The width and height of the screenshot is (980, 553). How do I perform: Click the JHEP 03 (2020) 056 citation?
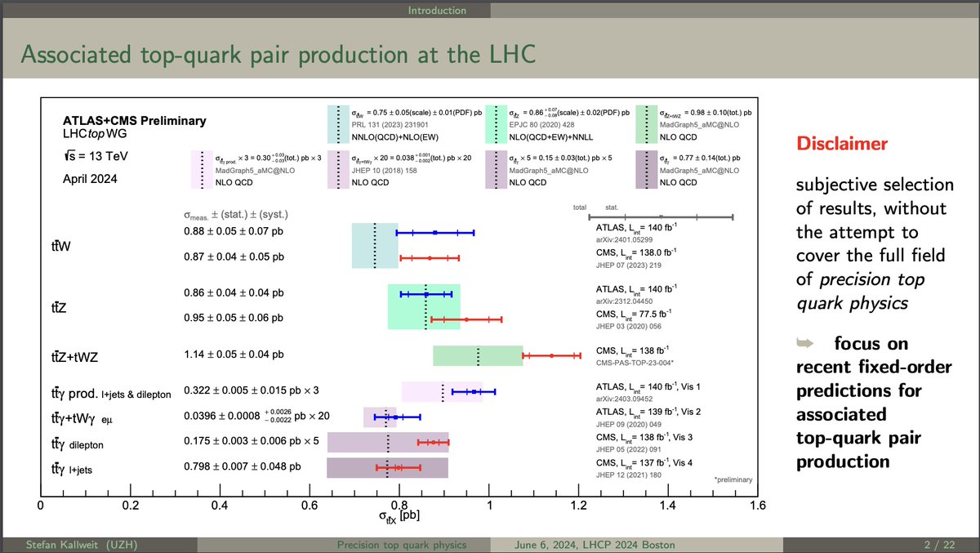(x=629, y=328)
